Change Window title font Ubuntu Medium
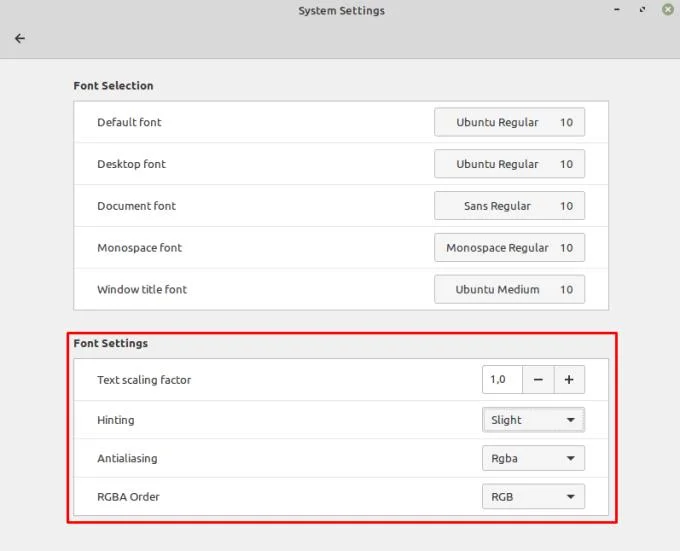Screen dimensions: 680x551 click(x=509, y=289)
